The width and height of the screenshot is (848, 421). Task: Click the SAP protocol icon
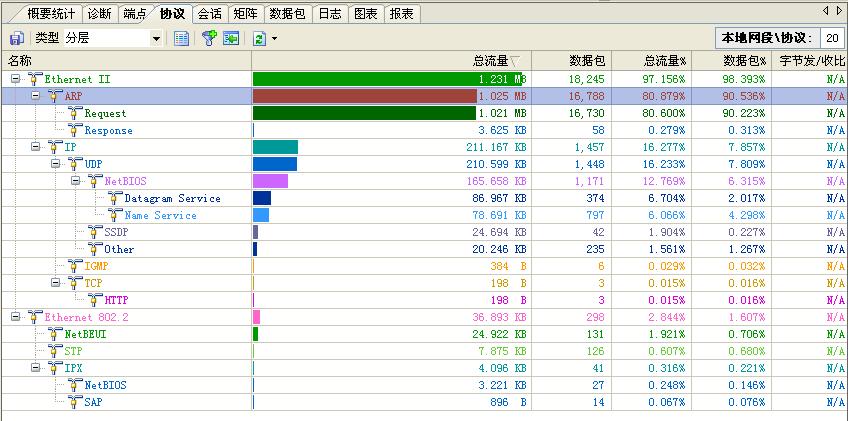coord(75,402)
